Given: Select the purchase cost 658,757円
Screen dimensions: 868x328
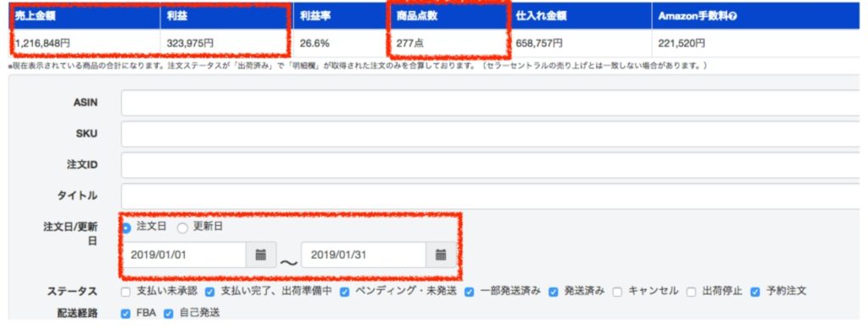Looking at the screenshot, I should pos(538,43).
